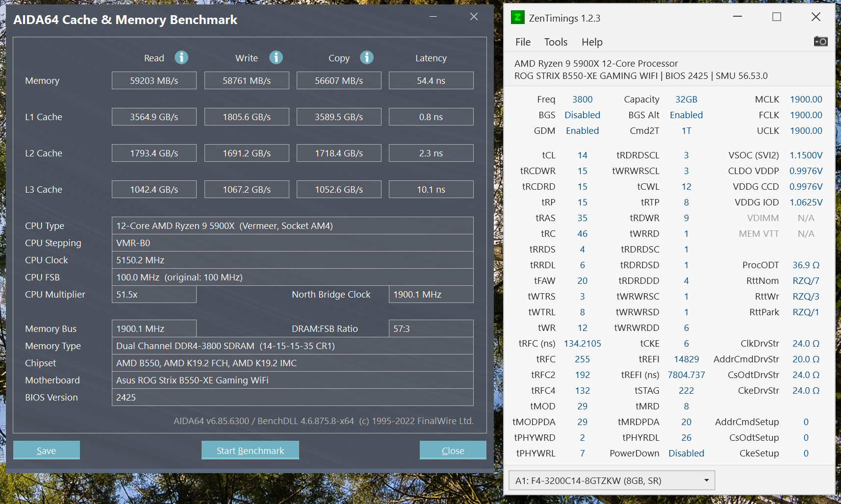The image size is (841, 504).
Task: Click the Write info icon in AIDA64
Action: click(276, 57)
